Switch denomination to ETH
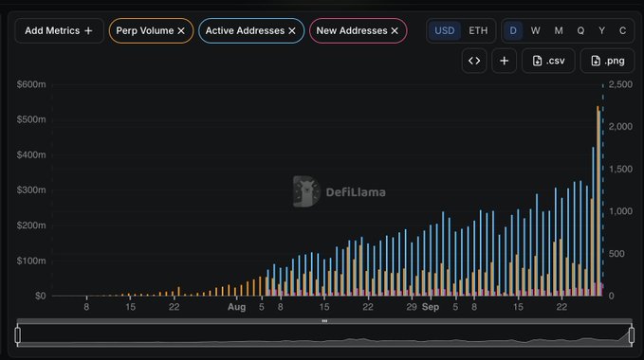 (478, 30)
